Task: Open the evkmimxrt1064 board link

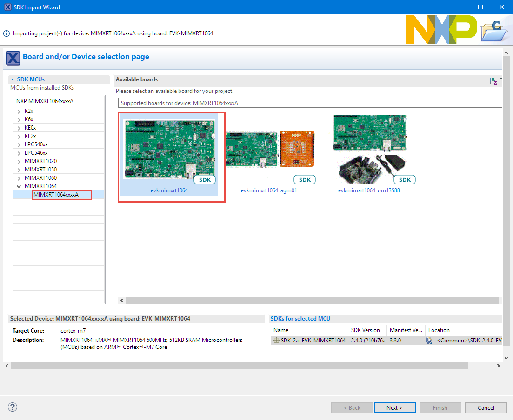Action: pyautogui.click(x=169, y=190)
